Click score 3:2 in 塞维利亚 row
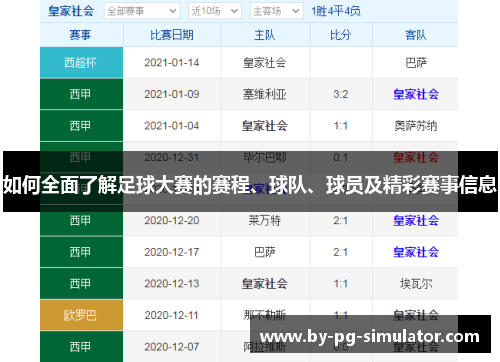Viewport: 500px width, 362px height. point(341,94)
